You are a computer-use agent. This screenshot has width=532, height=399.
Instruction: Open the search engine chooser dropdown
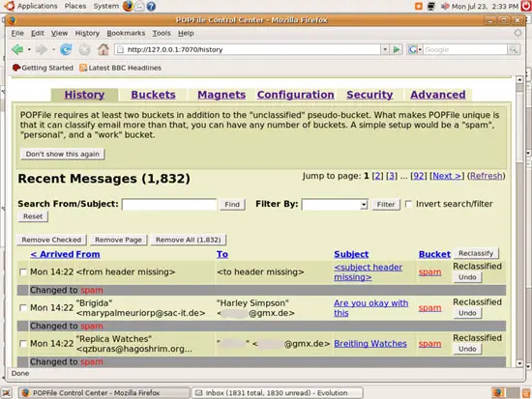click(415, 49)
